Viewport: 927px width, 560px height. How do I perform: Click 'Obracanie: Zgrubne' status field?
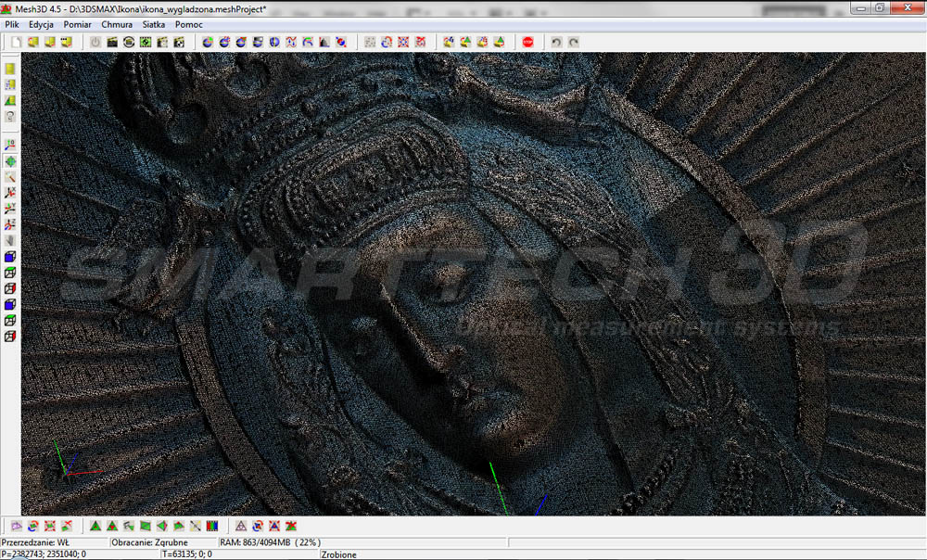tap(162, 542)
